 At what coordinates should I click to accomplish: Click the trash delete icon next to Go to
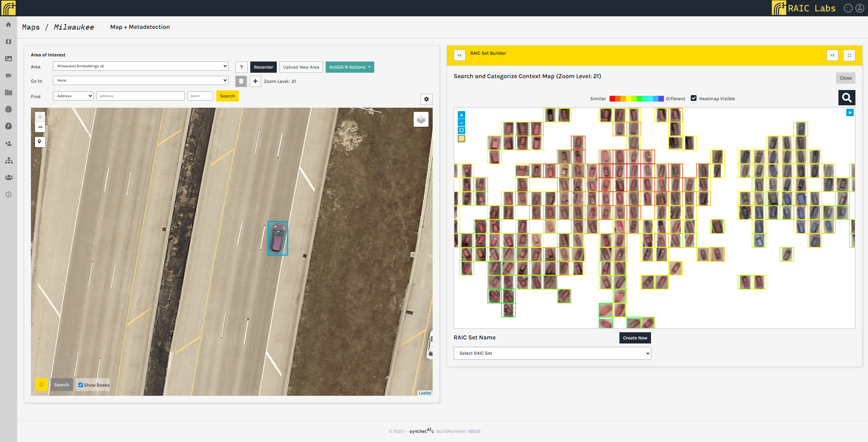241,81
